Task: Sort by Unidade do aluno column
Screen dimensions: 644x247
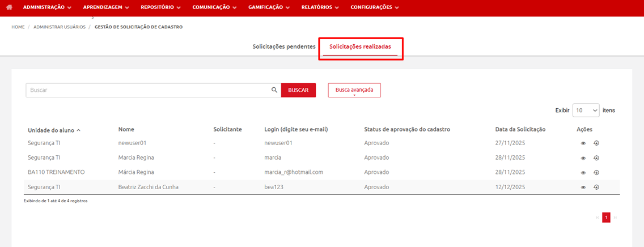Action: (54, 130)
